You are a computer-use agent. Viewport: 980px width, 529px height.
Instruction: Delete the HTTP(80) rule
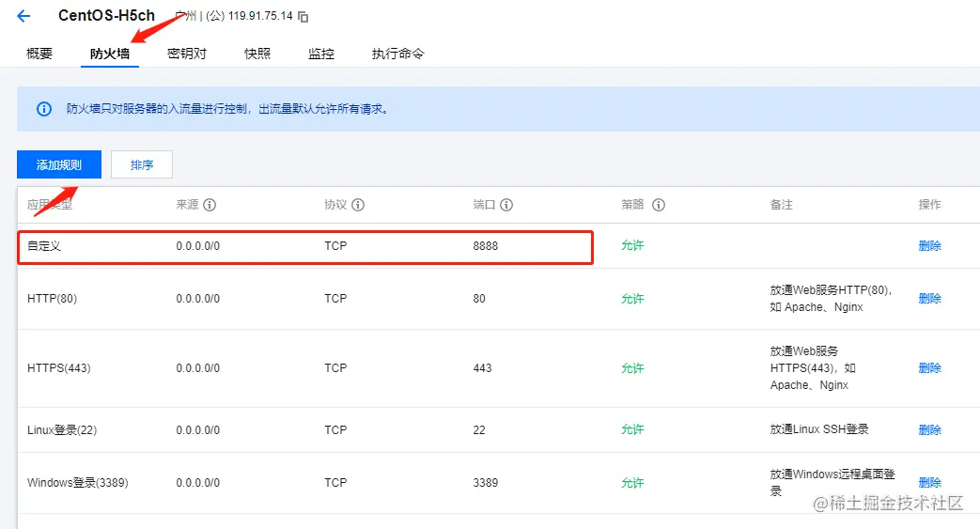(x=930, y=298)
